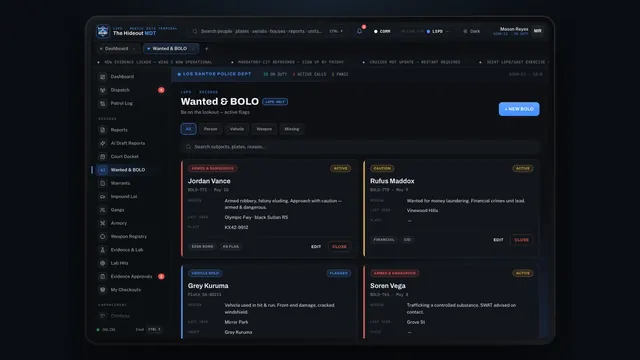This screenshot has height=360, width=640.
Task: Click Gangs sidebar icon
Action: (x=102, y=210)
